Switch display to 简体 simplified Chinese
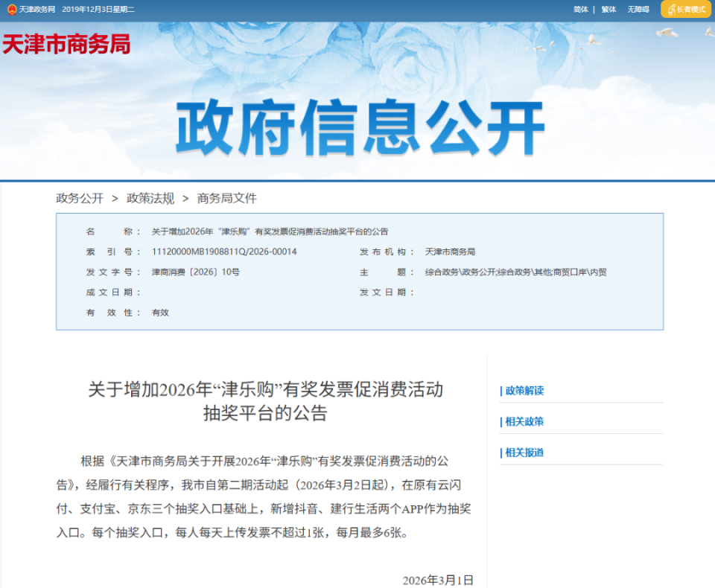 [x=579, y=9]
